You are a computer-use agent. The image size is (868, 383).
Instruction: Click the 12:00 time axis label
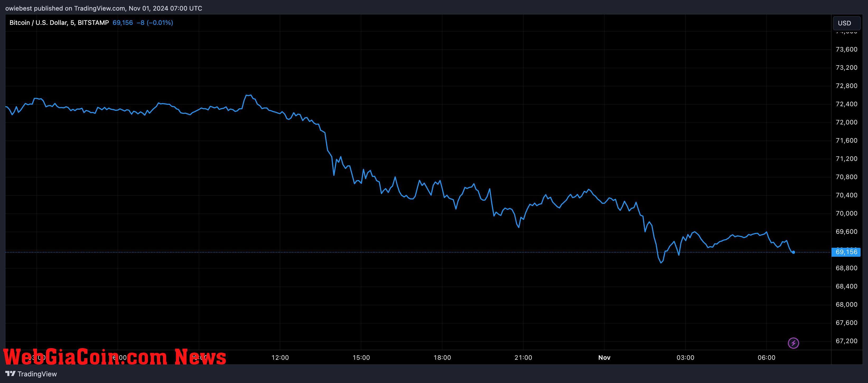(x=280, y=357)
